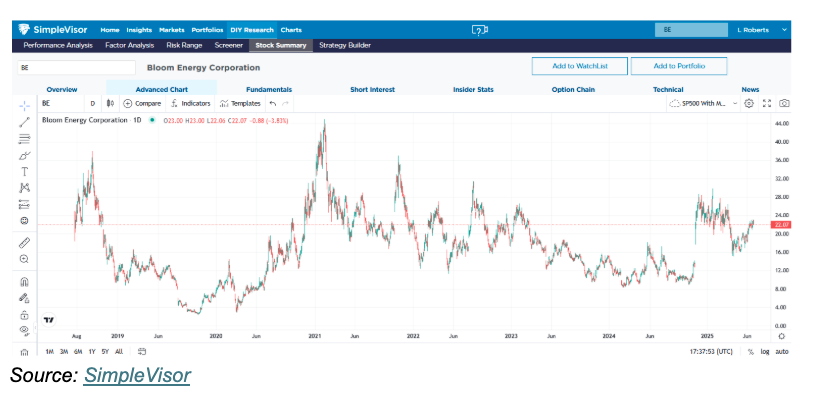Open the chart patterns tool

tap(24, 188)
